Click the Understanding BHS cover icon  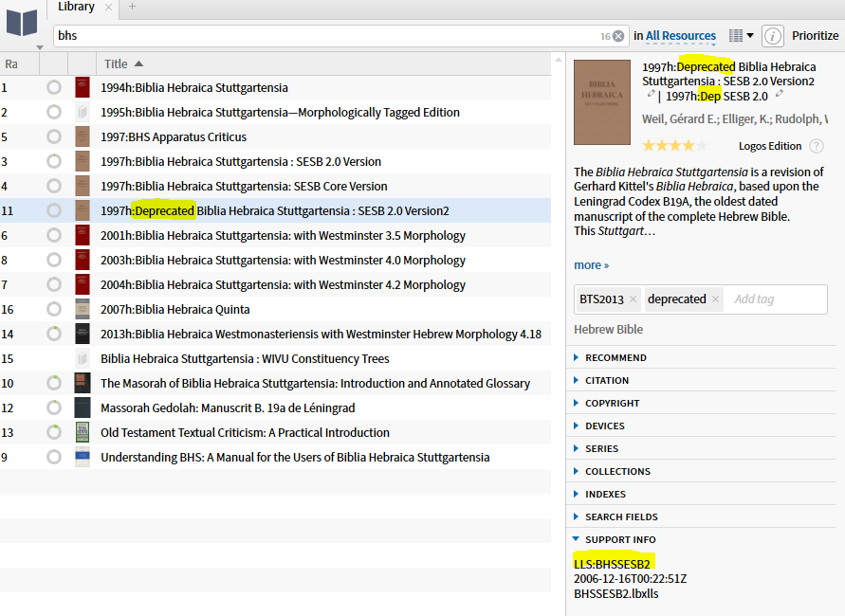[83, 457]
